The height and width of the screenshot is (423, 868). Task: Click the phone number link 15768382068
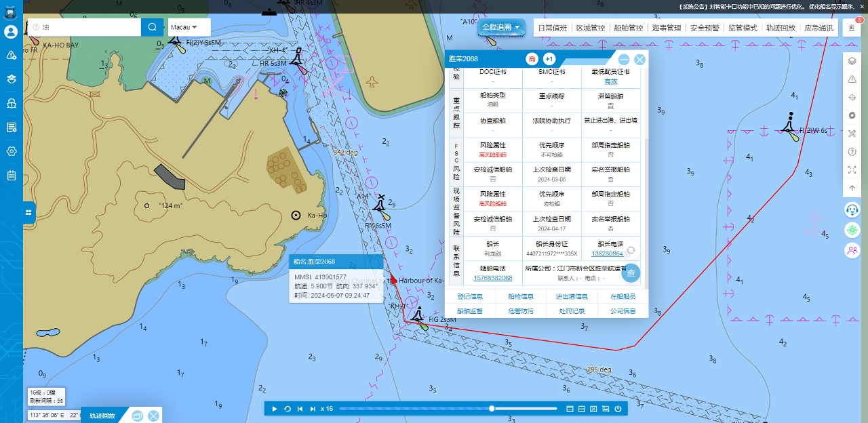tap(493, 278)
